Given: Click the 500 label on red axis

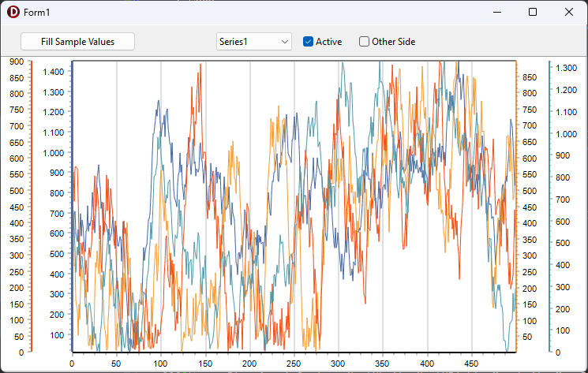Looking at the screenshot, I should tap(17, 191).
